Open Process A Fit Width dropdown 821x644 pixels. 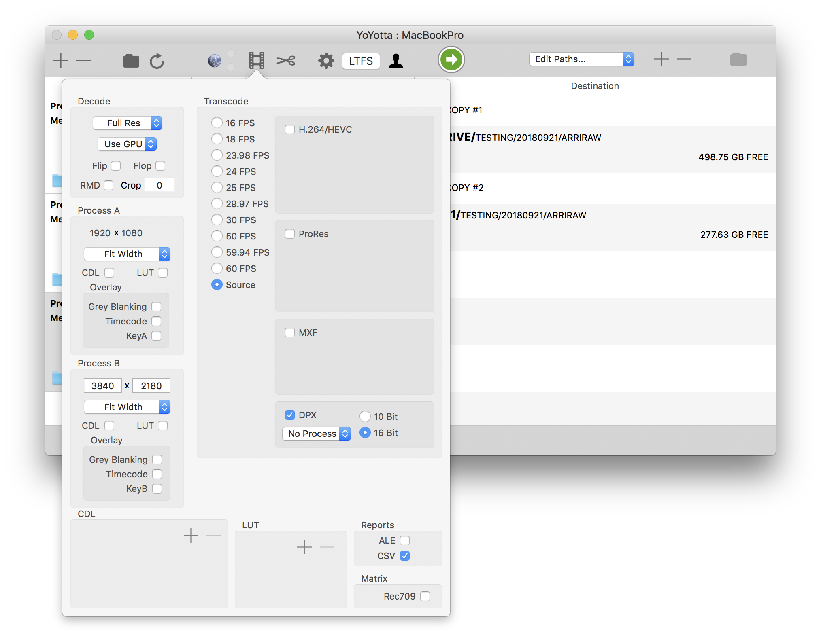(x=127, y=254)
